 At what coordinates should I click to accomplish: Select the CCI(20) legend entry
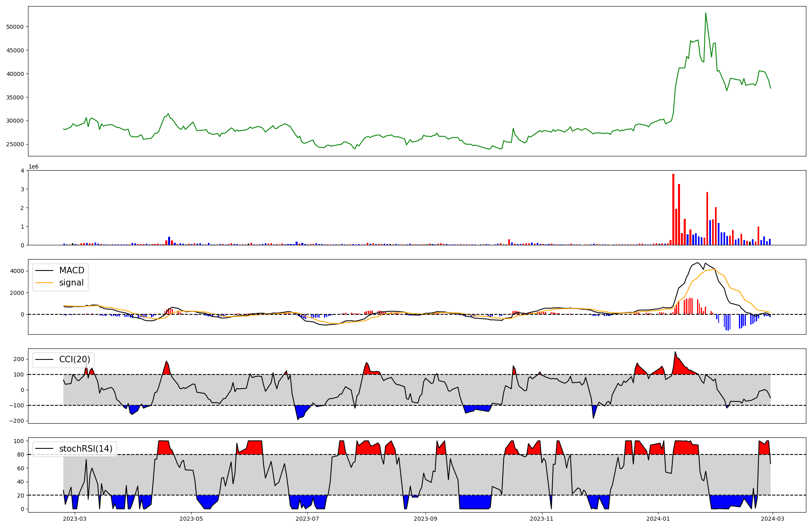[74, 360]
